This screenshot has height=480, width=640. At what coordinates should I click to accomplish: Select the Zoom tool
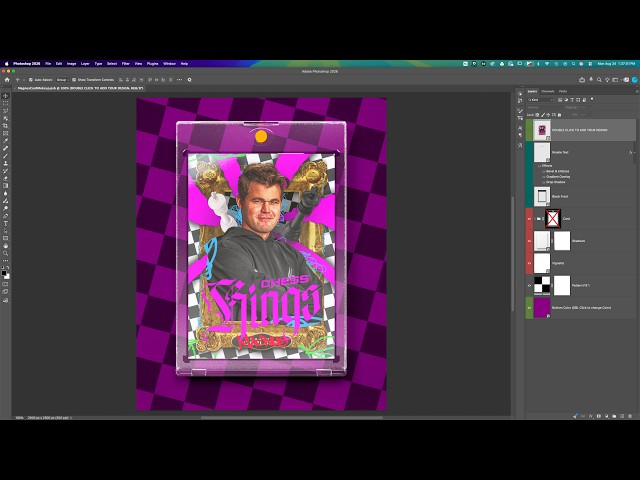(6, 253)
